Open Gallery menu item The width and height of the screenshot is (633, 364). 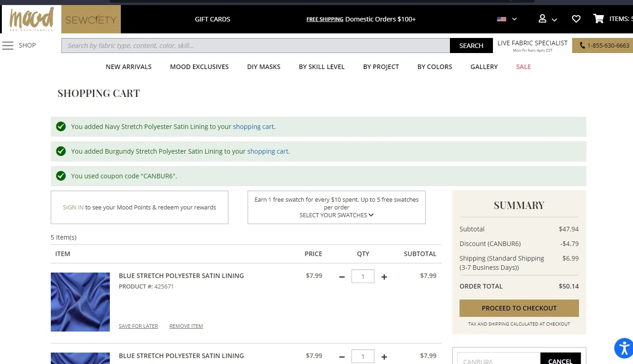[484, 67]
